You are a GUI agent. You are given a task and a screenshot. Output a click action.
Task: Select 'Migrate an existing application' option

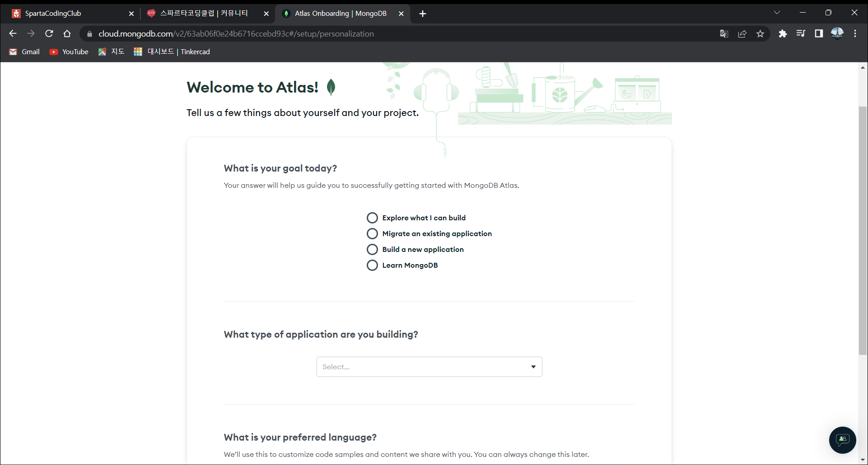click(x=372, y=234)
